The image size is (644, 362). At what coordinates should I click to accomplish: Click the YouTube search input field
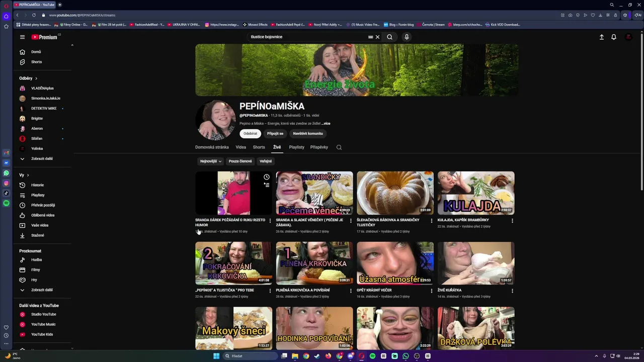tap(308, 37)
